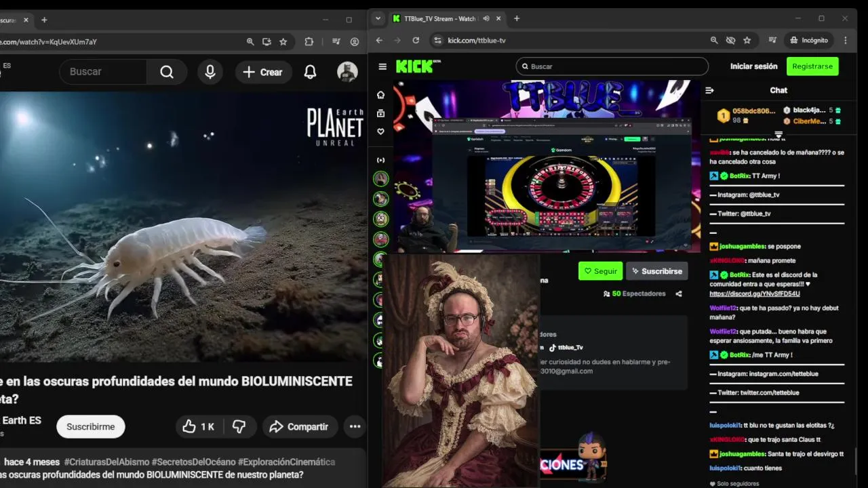Expand the chat leaderboard under top gifters
The height and width of the screenshot is (488, 868).
click(778, 135)
